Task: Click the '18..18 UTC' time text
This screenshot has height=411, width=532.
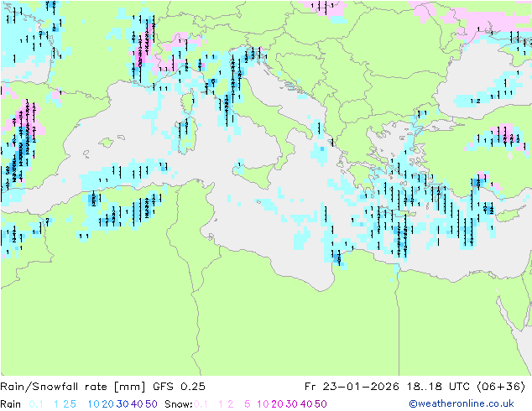Action: pyautogui.click(x=437, y=387)
